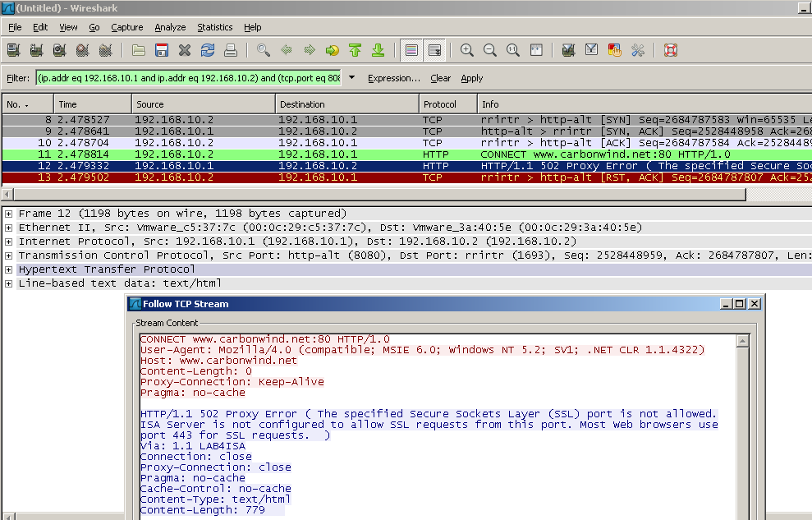Screen dimensions: 812x520
Task: Zoom out packet text
Action: (x=490, y=50)
